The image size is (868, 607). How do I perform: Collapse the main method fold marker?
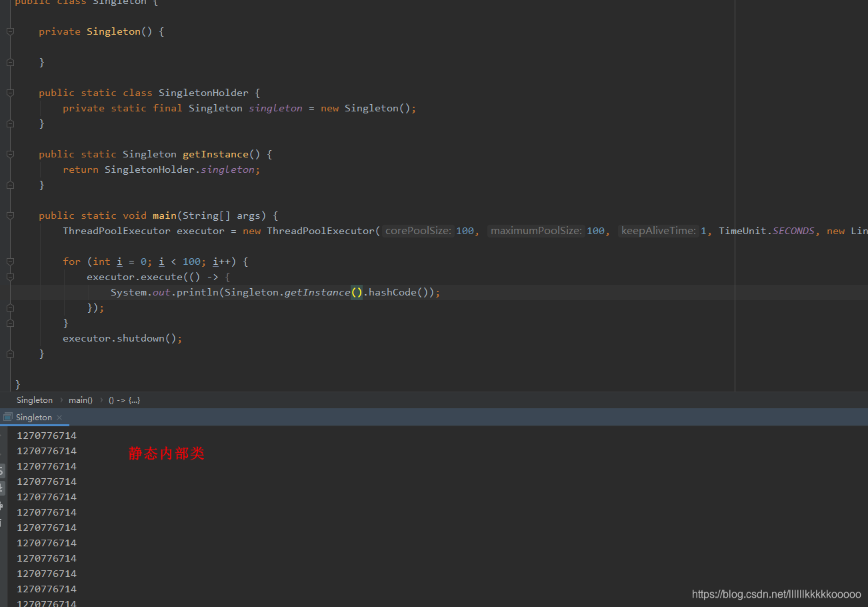[x=10, y=215]
